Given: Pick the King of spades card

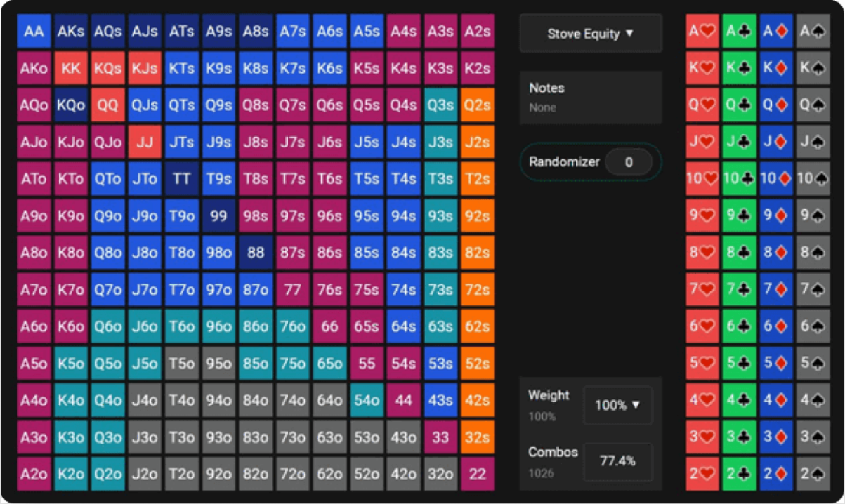Looking at the screenshot, I should click(x=813, y=68).
